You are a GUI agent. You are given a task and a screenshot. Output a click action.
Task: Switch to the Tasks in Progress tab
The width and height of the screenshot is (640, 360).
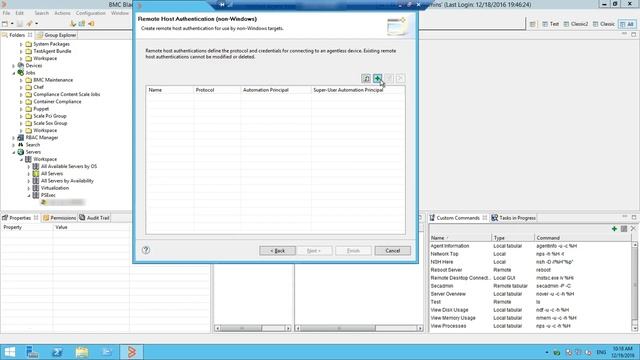click(x=513, y=218)
